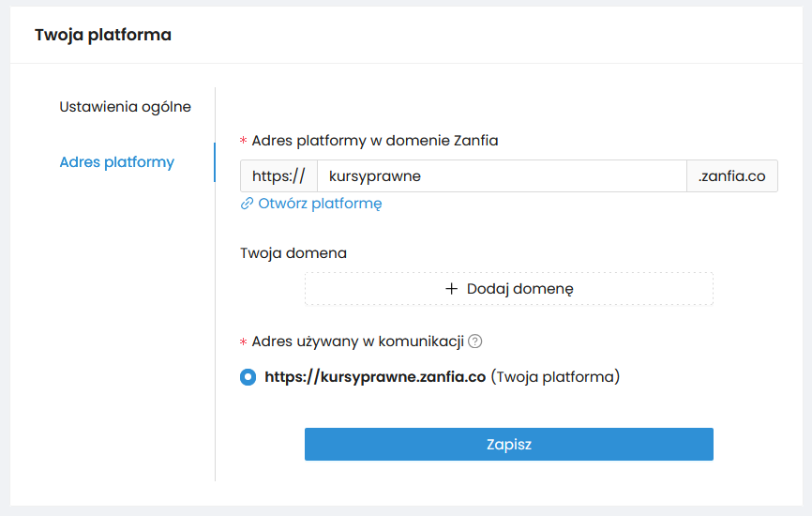Click the kursyprawne subdomain input field

click(502, 176)
